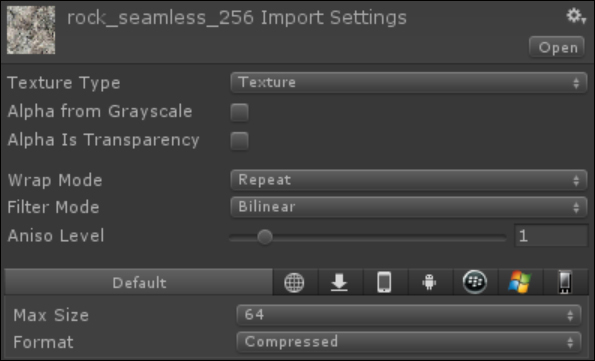Click the rock texture preview thumbnail

coord(31,30)
